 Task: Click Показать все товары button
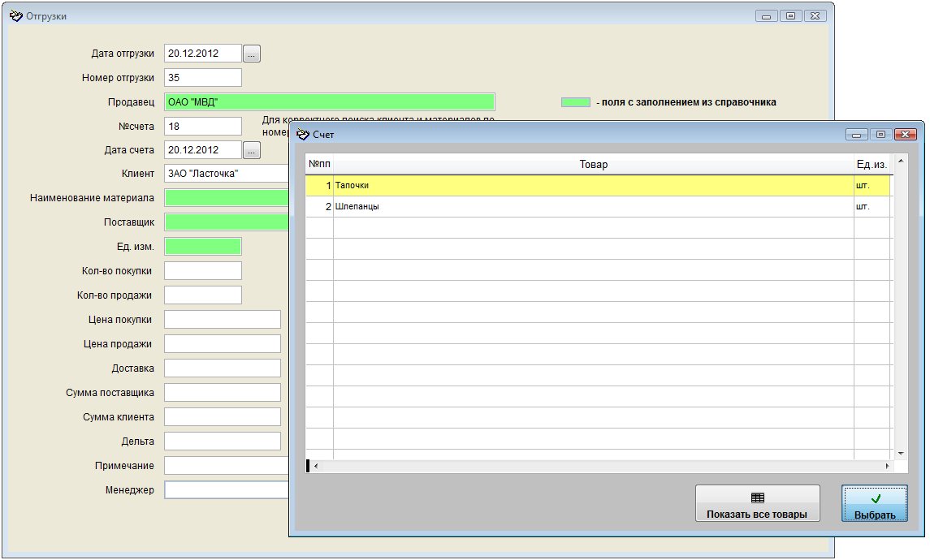click(x=757, y=504)
